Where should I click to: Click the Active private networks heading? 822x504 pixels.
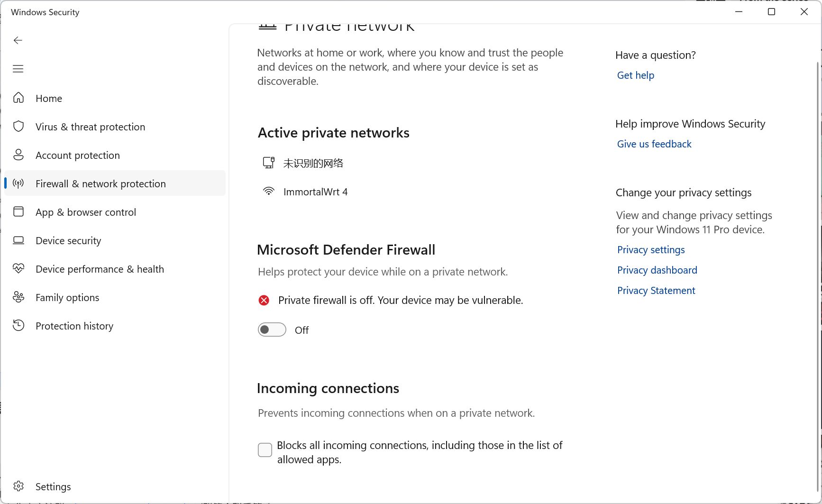click(333, 133)
